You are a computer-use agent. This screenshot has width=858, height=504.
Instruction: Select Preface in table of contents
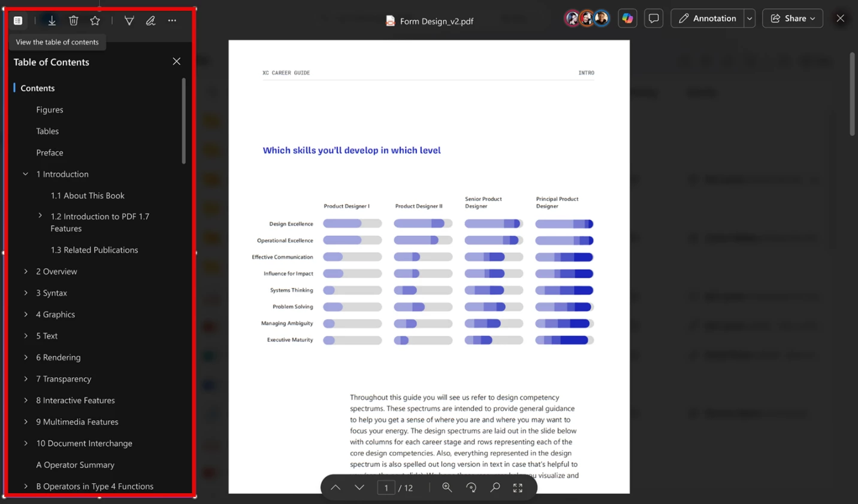[50, 153]
